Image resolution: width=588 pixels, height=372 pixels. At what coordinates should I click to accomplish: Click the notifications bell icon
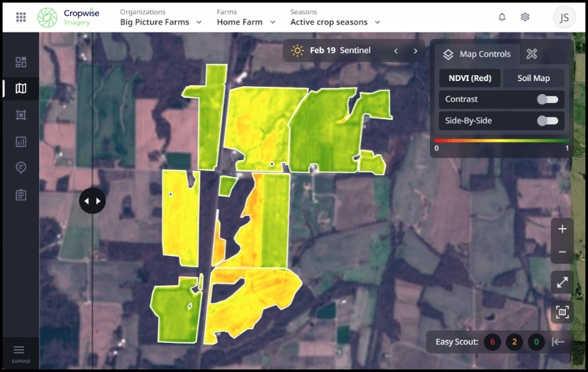[x=502, y=17]
